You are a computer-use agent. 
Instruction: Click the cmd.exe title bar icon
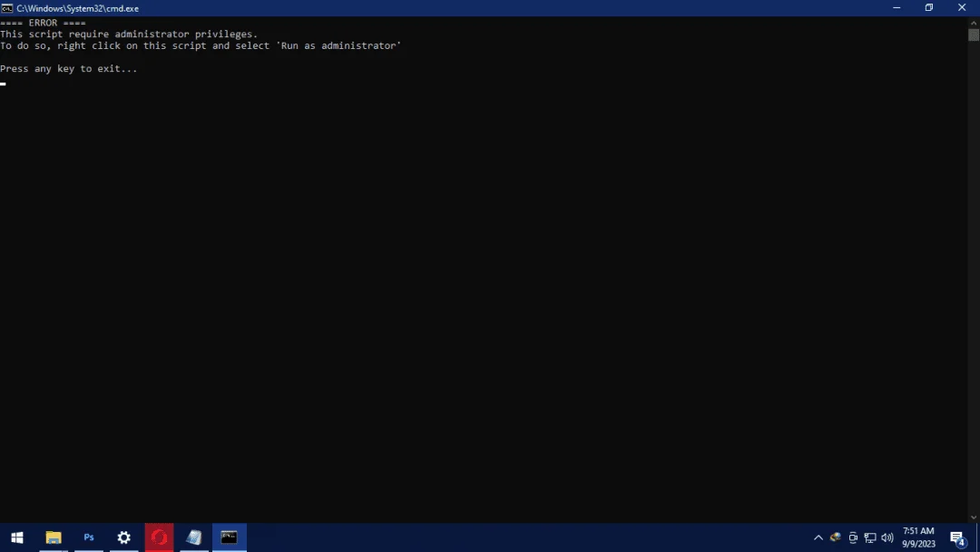pos(7,8)
